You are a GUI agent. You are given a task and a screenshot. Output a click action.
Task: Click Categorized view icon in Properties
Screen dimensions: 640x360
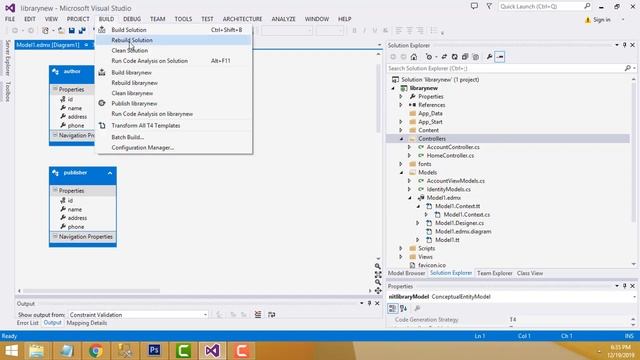tap(393, 308)
